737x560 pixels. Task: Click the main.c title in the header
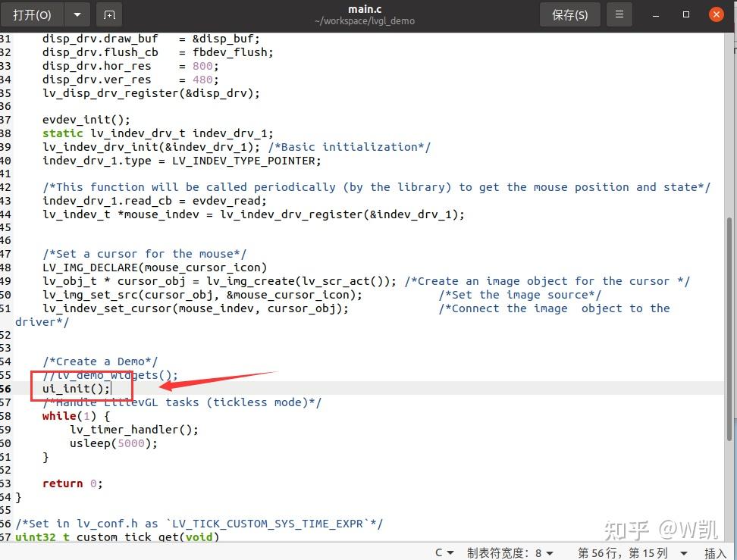365,9
